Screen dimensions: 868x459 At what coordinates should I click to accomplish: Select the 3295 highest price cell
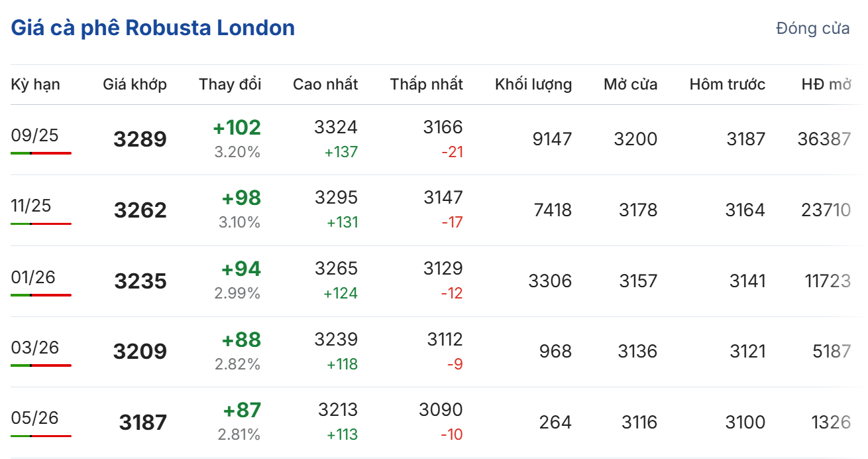[336, 198]
